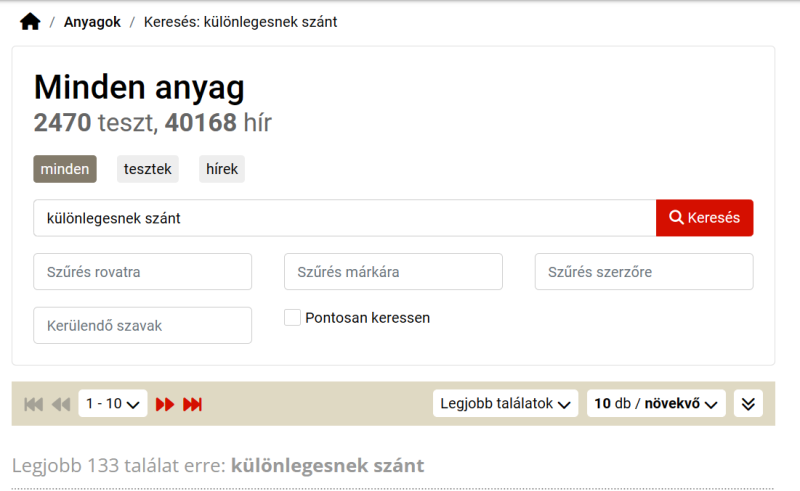Focus the Szűrés rovatra filter field
Image resolution: width=800 pixels, height=491 pixels.
tap(142, 272)
